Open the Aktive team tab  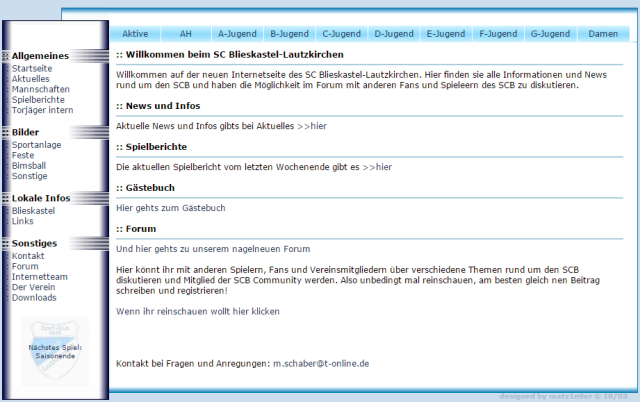pyautogui.click(x=135, y=34)
